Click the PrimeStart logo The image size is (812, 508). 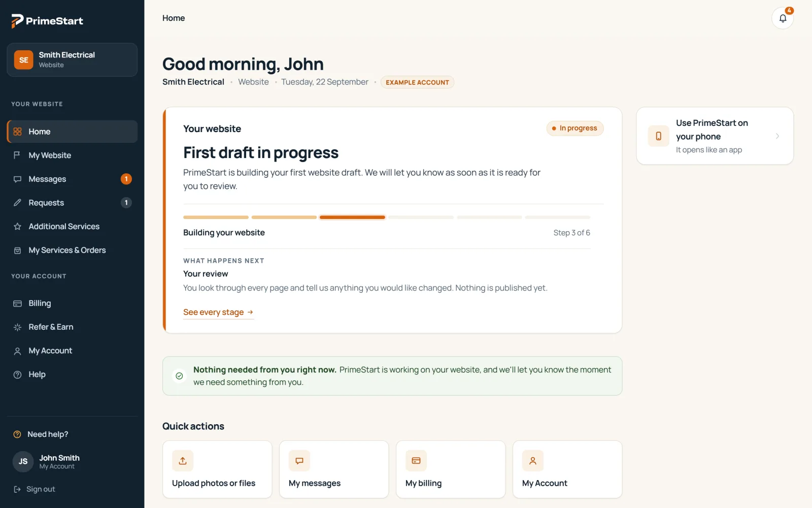coord(47,21)
